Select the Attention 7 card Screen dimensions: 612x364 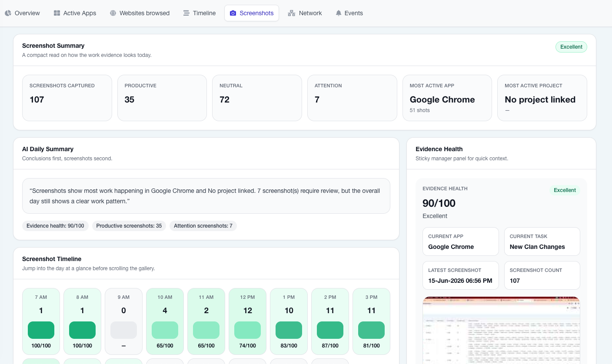point(352,98)
